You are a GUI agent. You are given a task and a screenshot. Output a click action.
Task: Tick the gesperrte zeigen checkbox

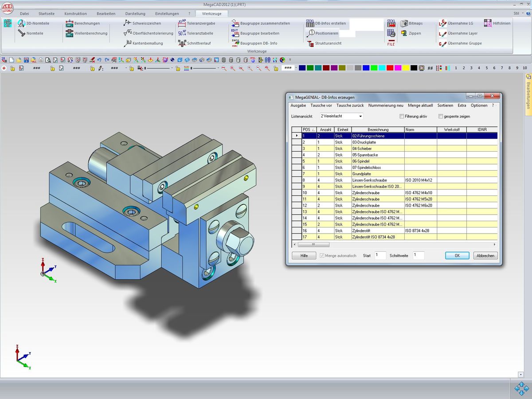[441, 116]
